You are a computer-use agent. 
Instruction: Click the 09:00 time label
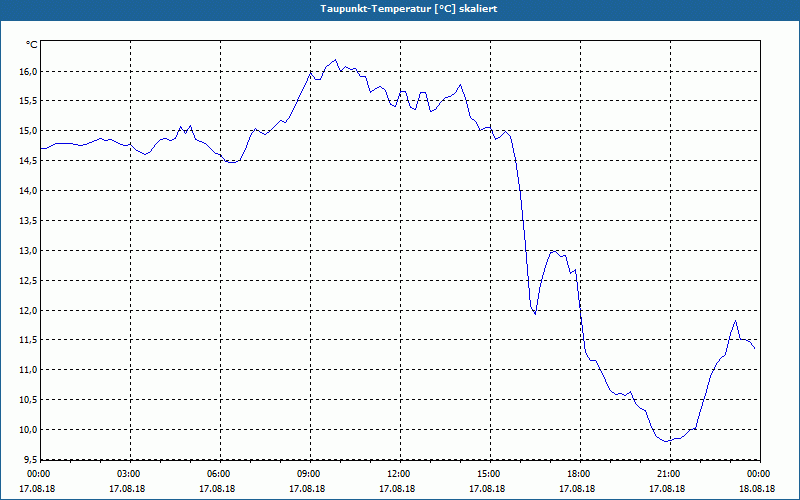click(311, 474)
